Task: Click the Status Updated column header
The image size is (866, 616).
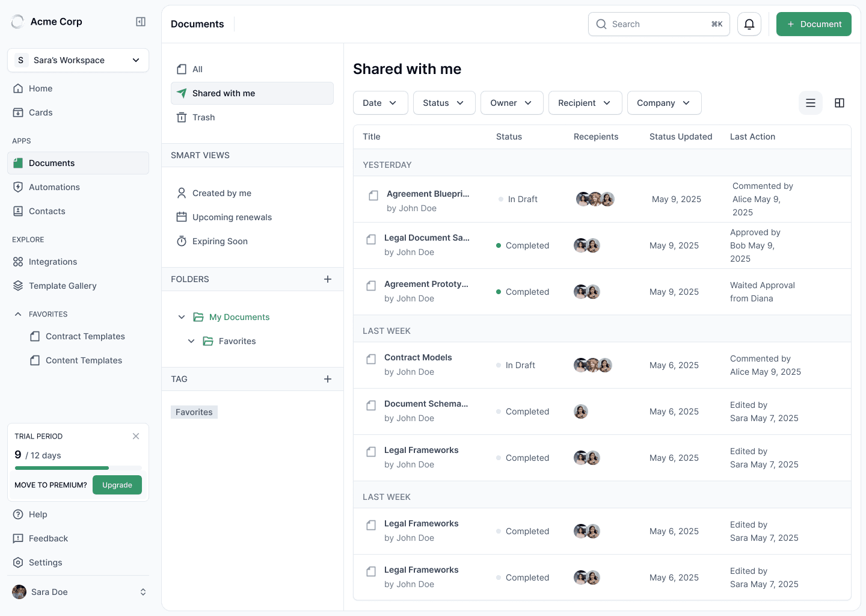Action: pyautogui.click(x=681, y=137)
